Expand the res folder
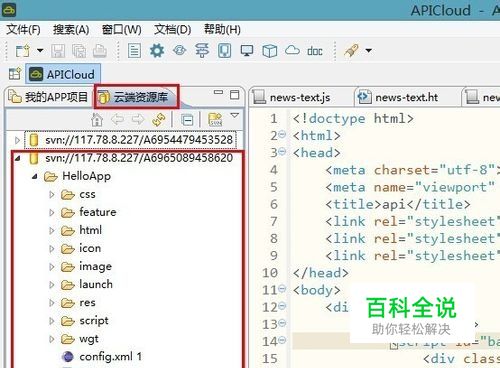 pyautogui.click(x=52, y=302)
